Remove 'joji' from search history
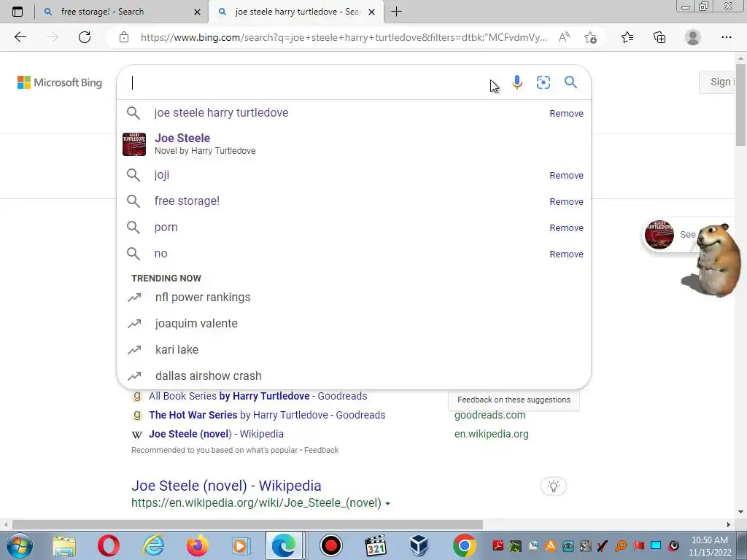 pos(566,175)
